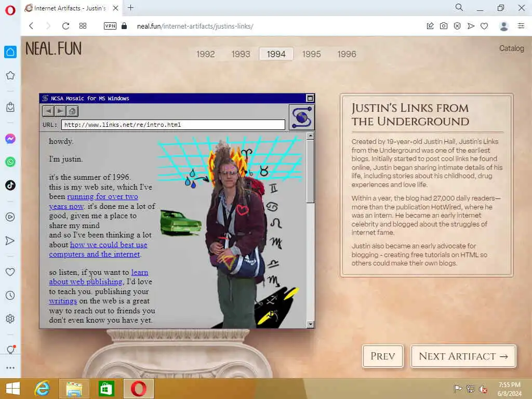Screen dimensions: 532x399
Task: Click the ad blocker shield icon
Action: click(457, 26)
